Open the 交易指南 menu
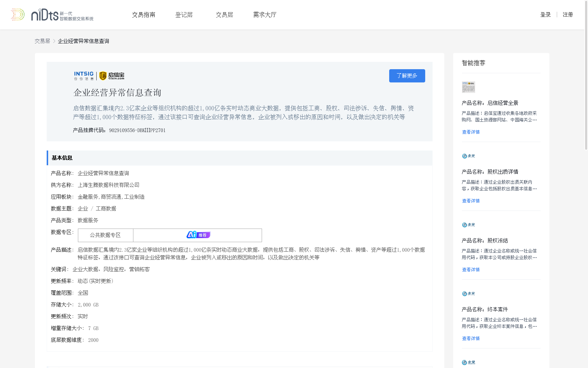Viewport: 588px width, 368px height. 144,15
